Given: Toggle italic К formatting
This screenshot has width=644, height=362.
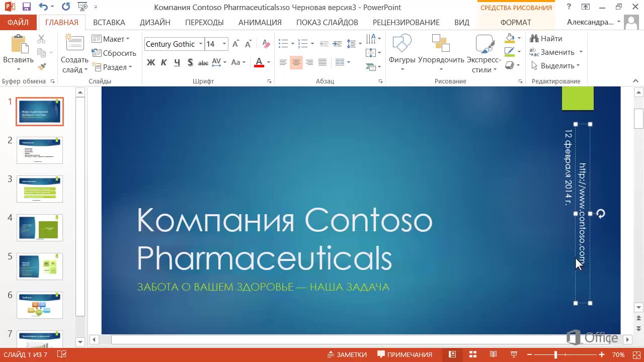Looking at the screenshot, I should 164,62.
